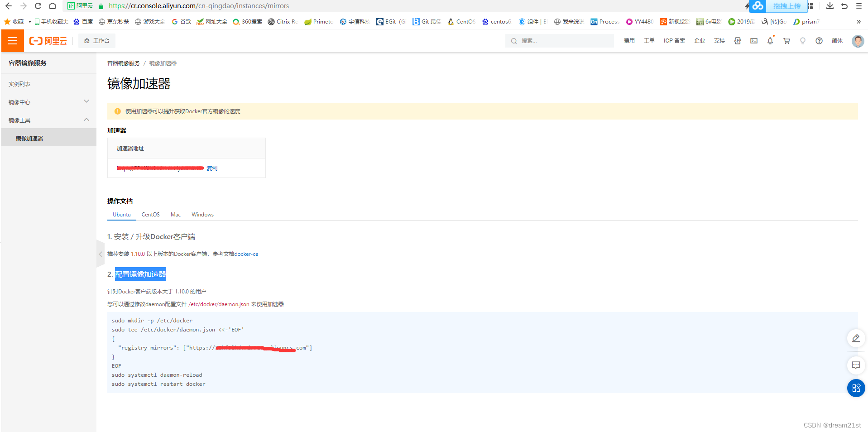868x432 pixels.
Task: Open the Aliyun hamburger menu
Action: pyautogui.click(x=13, y=41)
